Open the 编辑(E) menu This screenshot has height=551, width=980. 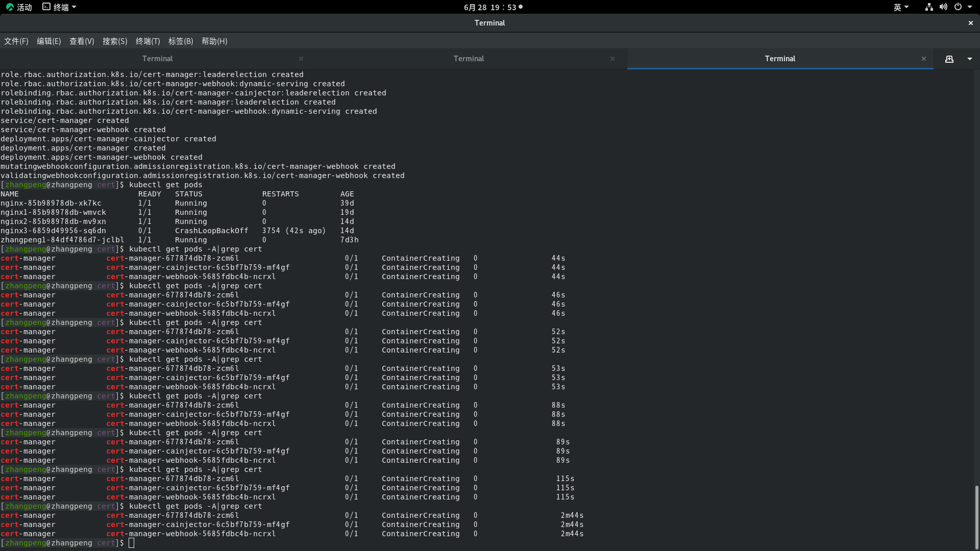(x=49, y=41)
